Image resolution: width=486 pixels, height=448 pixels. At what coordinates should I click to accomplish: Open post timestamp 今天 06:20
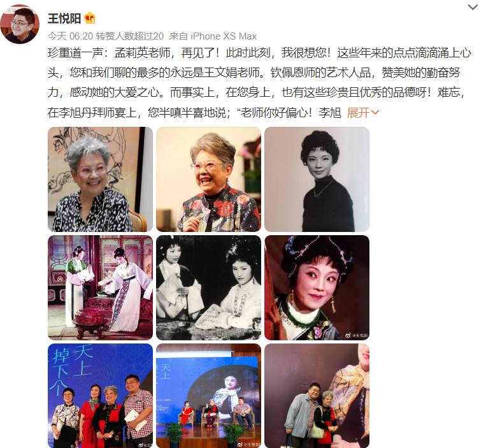point(70,36)
